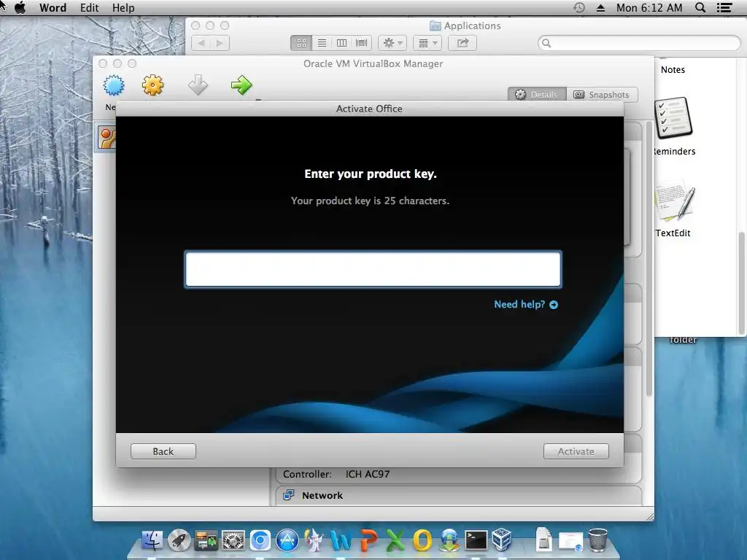Viewport: 747px width, 560px height.
Task: Click the product key text field
Action: point(373,269)
